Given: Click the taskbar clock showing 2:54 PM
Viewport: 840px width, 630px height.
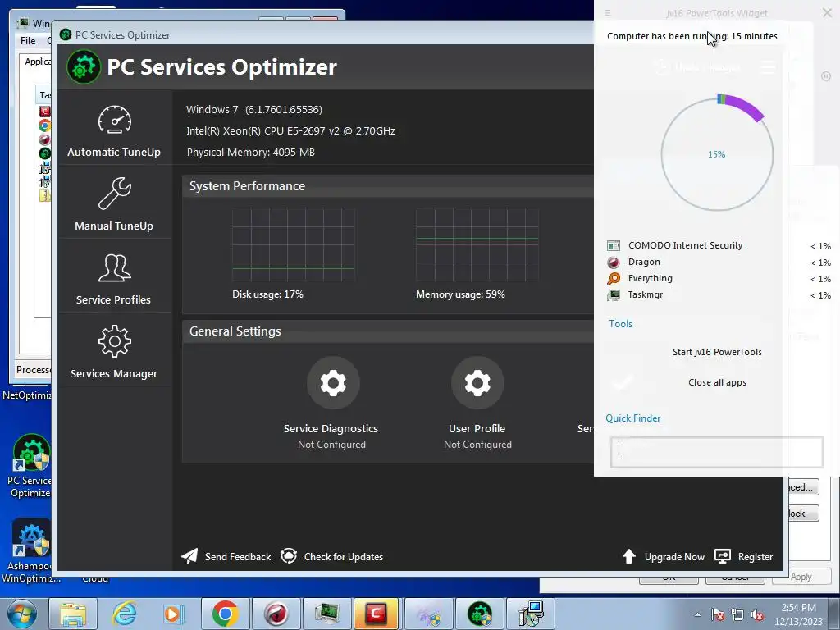Looking at the screenshot, I should click(x=797, y=614).
